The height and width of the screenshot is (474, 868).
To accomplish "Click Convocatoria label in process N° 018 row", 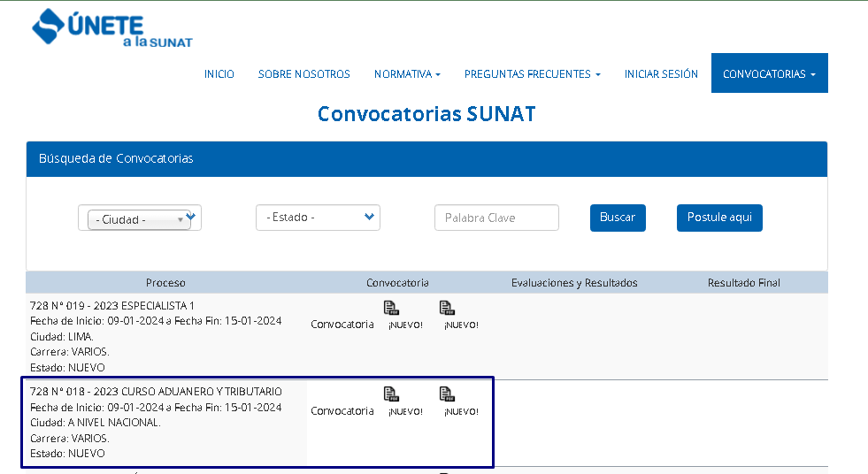I will click(342, 411).
